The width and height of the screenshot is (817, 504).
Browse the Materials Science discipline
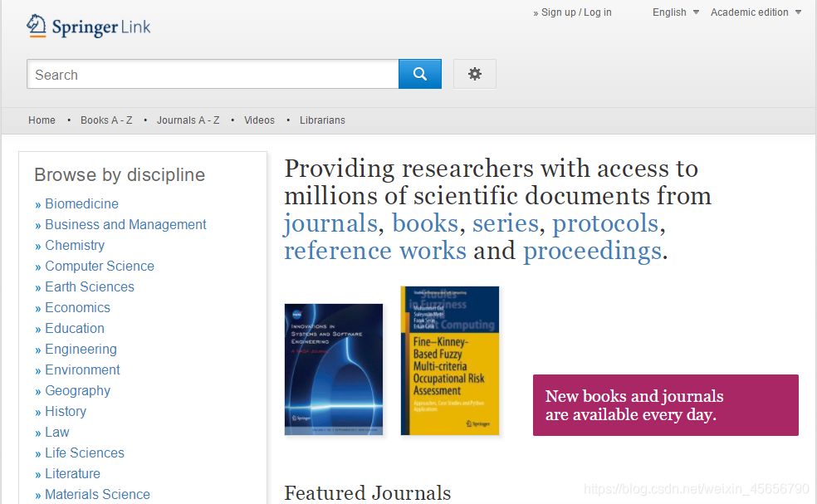point(97,495)
